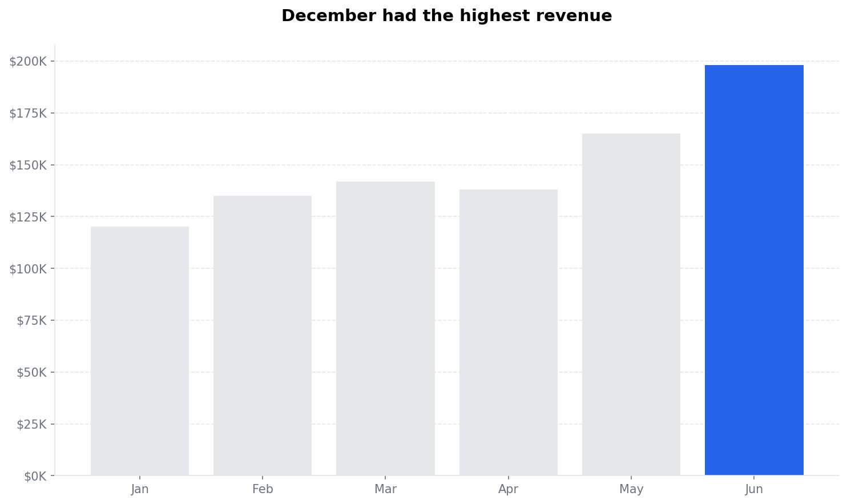Click the $75K y-axis label
847x504 pixels.
point(31,320)
